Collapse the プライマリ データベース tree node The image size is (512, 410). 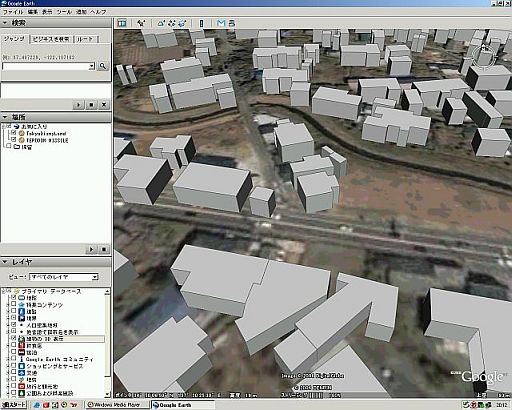click(x=4, y=291)
